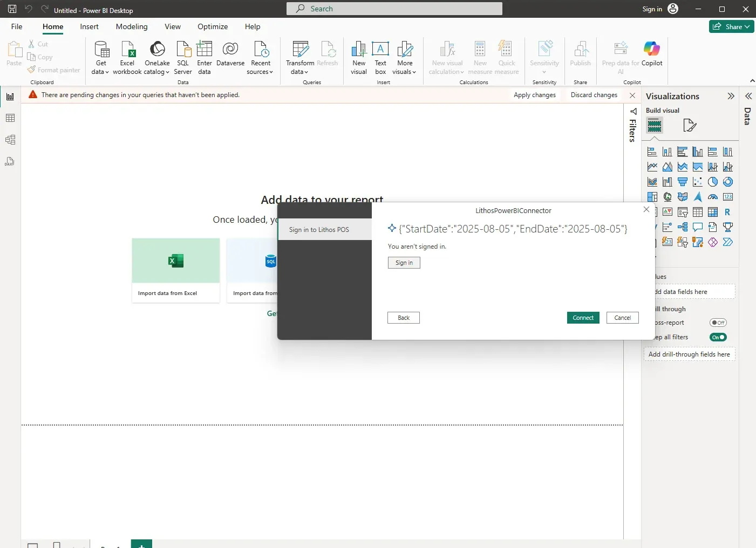Open the Transform data tool
The width and height of the screenshot is (756, 548).
(300, 58)
